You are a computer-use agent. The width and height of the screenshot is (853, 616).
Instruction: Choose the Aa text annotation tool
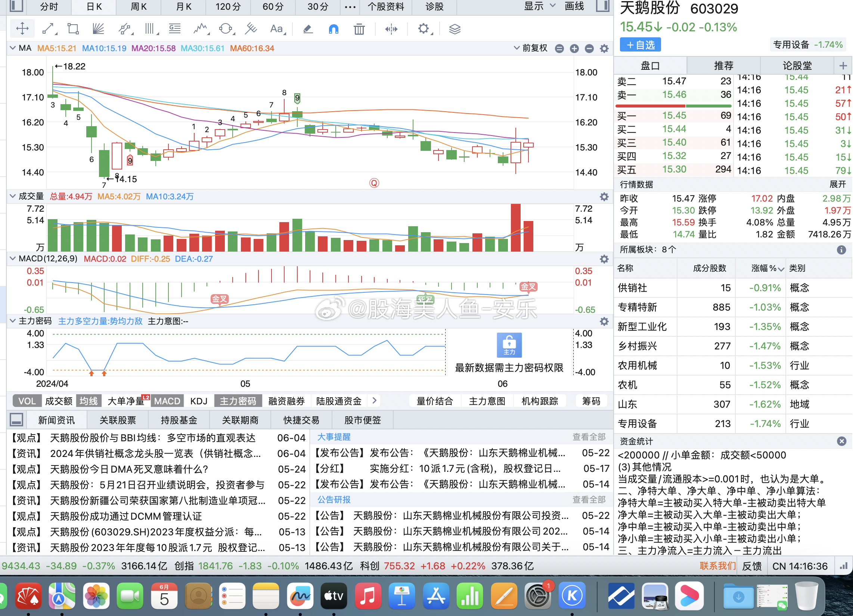(276, 29)
